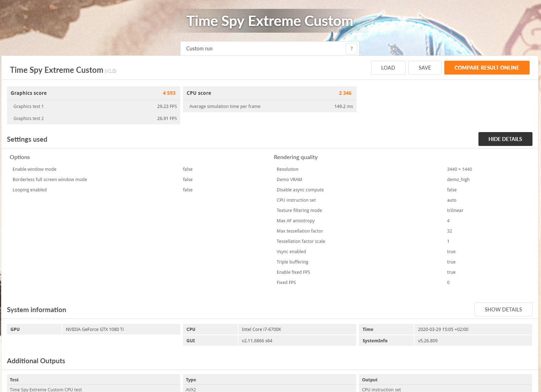541x392 pixels.
Task: Click the 29.23 FPS result
Action: (x=167, y=107)
